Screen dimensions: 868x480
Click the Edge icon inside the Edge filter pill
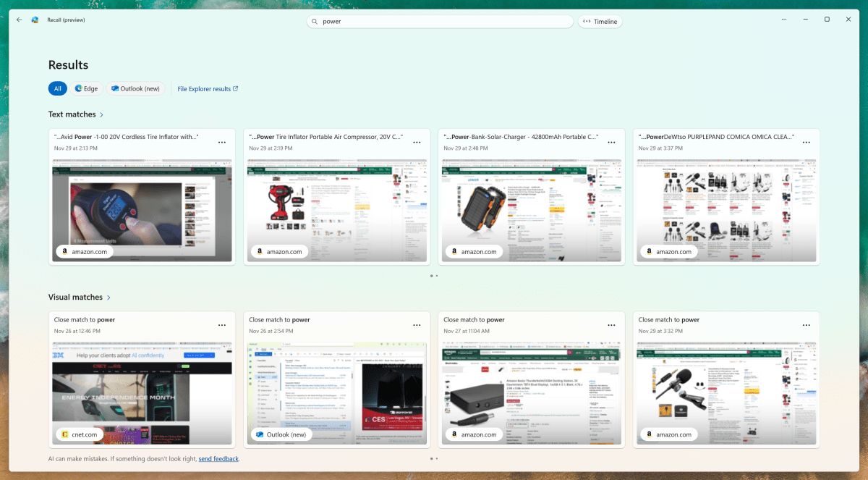point(78,88)
